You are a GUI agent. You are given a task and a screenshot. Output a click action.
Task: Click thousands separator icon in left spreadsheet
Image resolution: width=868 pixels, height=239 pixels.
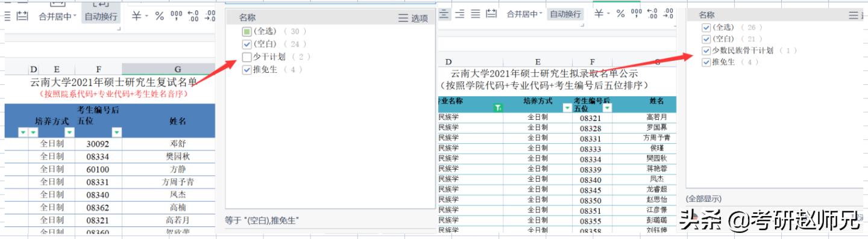click(x=176, y=16)
